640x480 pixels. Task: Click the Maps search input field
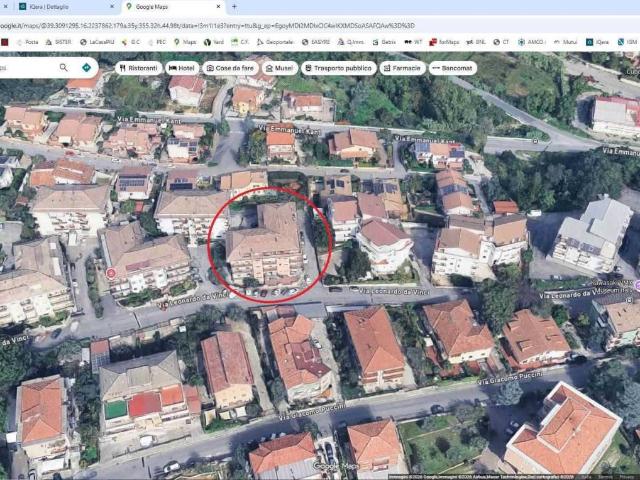pos(27,67)
